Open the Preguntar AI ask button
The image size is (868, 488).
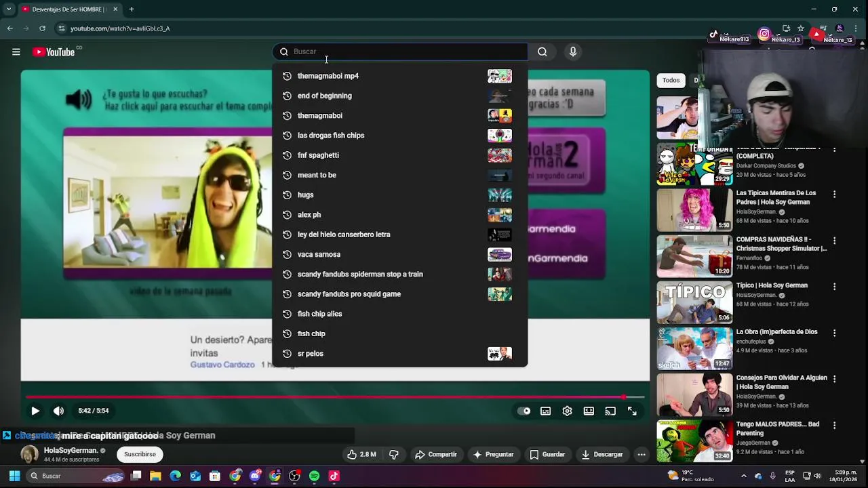(x=494, y=454)
